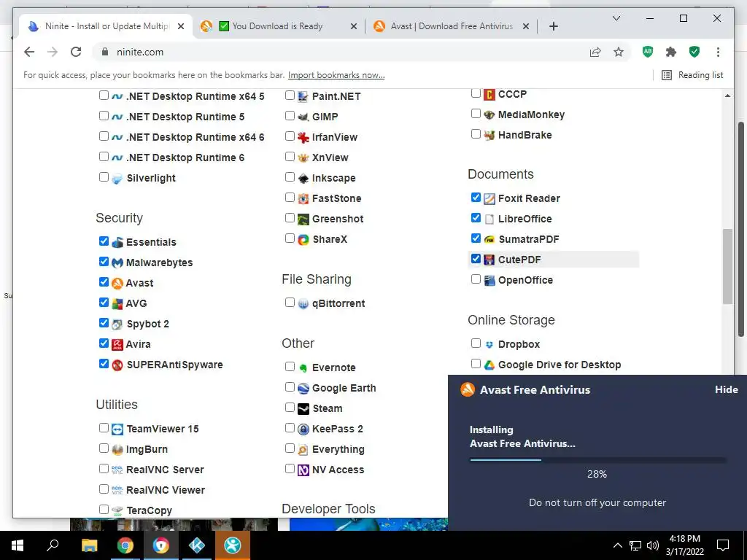Viewport: 747px width, 560px height.
Task: Click the GIMP mascot icon
Action: 303,117
